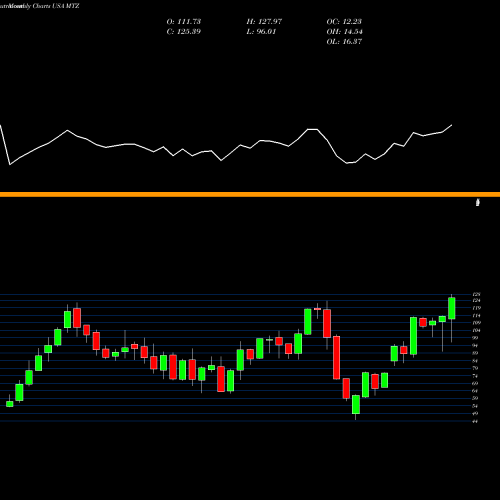Image resolution: width=500 pixels, height=500 pixels.
Task: Select the close value C: 125.39
Action: coord(184,32)
